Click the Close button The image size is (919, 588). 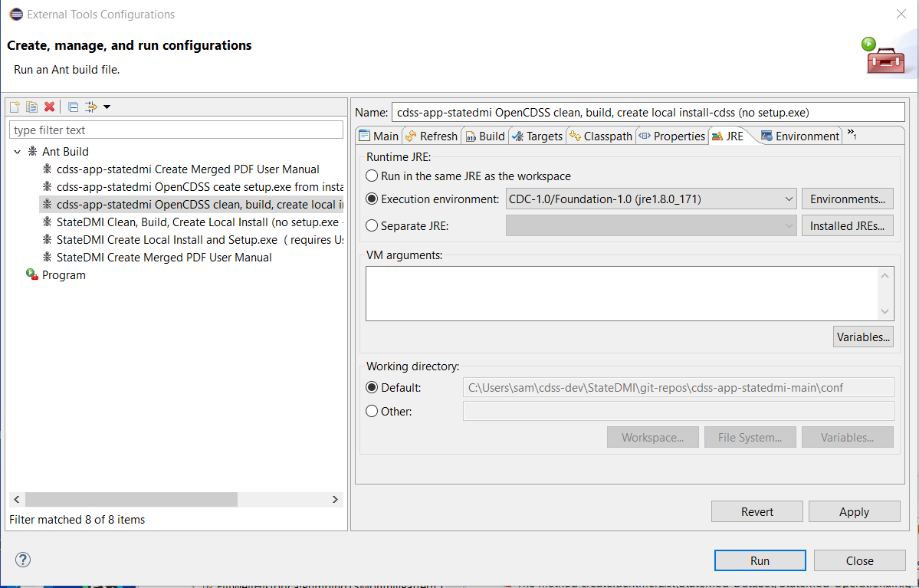coord(860,560)
